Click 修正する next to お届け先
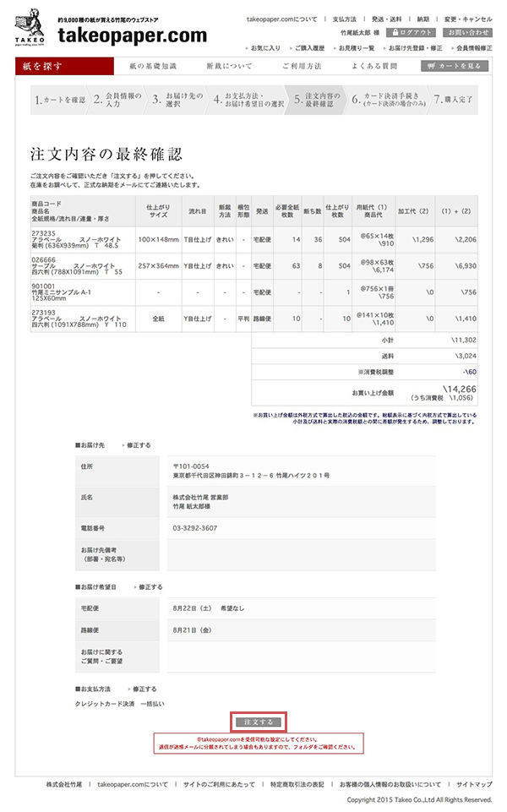The width and height of the screenshot is (507, 812). coord(138,444)
